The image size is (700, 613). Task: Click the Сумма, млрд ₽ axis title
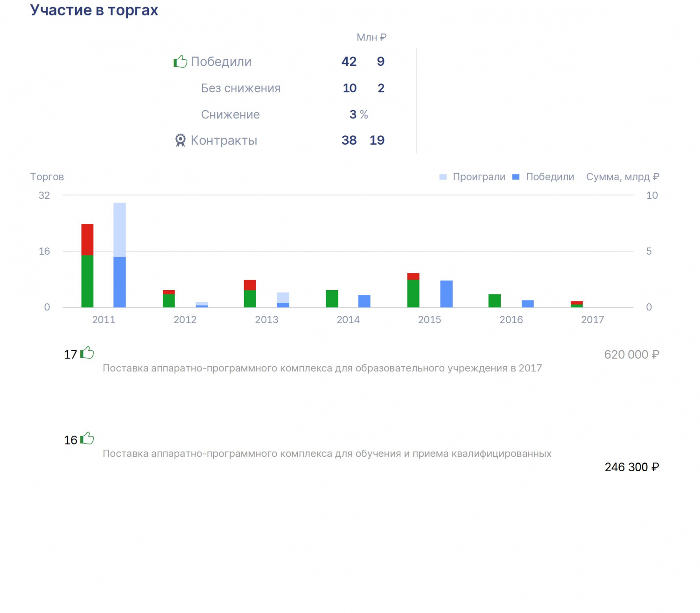pyautogui.click(x=623, y=177)
